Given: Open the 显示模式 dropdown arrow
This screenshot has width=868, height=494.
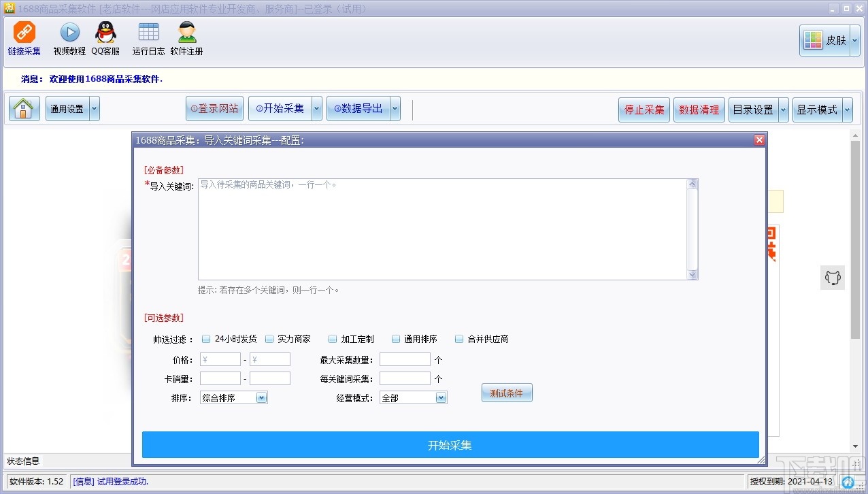Looking at the screenshot, I should tap(848, 108).
